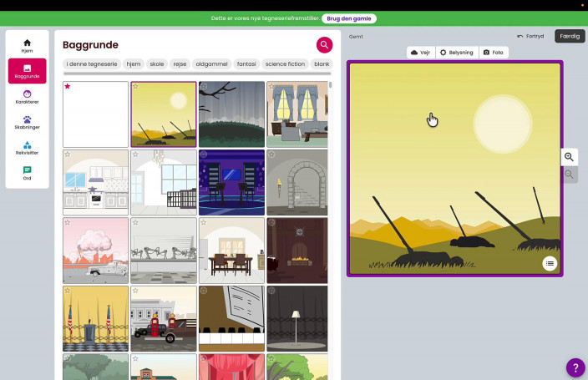The image size is (588, 380).
Task: Open the Karakterer sidebar section
Action: [27, 97]
